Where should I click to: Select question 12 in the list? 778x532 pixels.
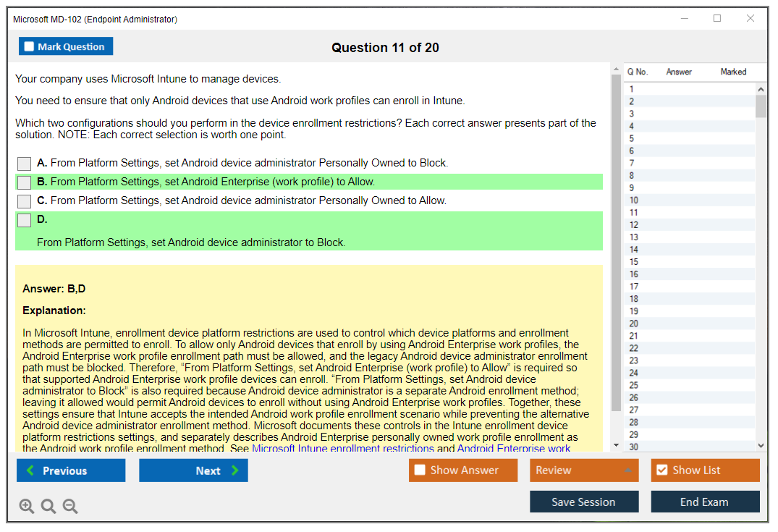point(690,225)
